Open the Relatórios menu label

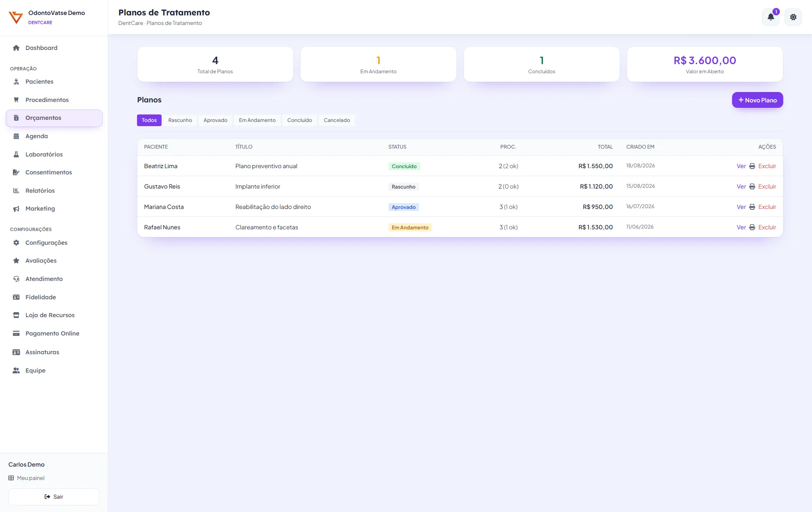coord(40,191)
